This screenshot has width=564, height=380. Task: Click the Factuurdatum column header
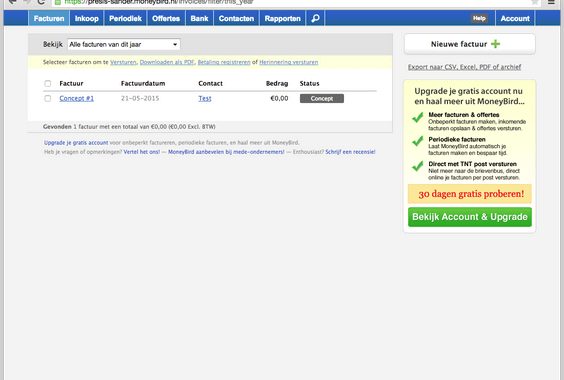point(143,83)
